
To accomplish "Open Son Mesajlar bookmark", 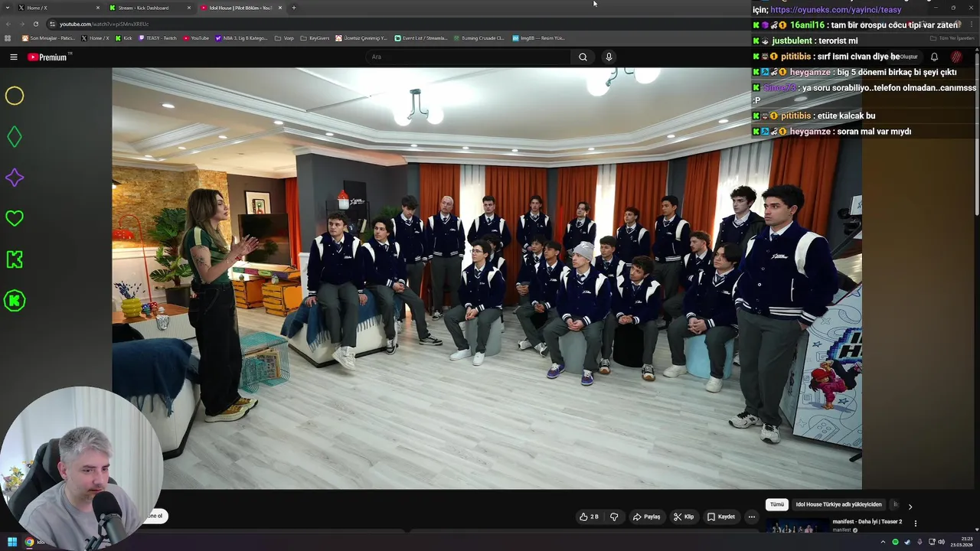I will (x=49, y=37).
